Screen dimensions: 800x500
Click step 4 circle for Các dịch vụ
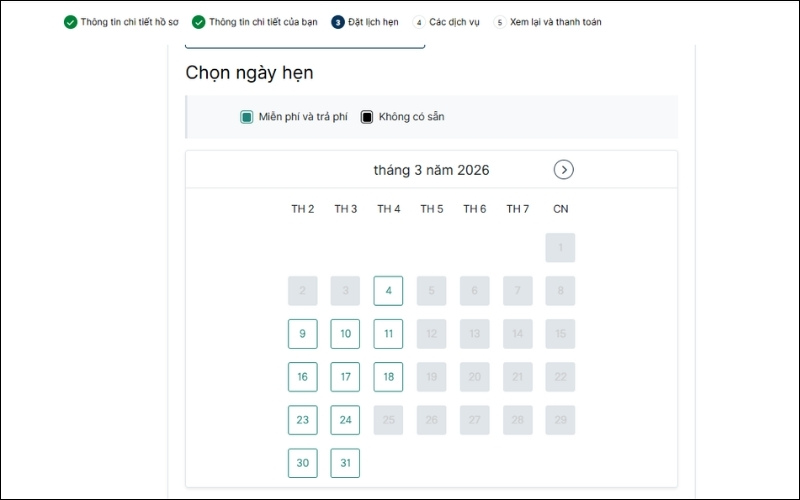[419, 22]
